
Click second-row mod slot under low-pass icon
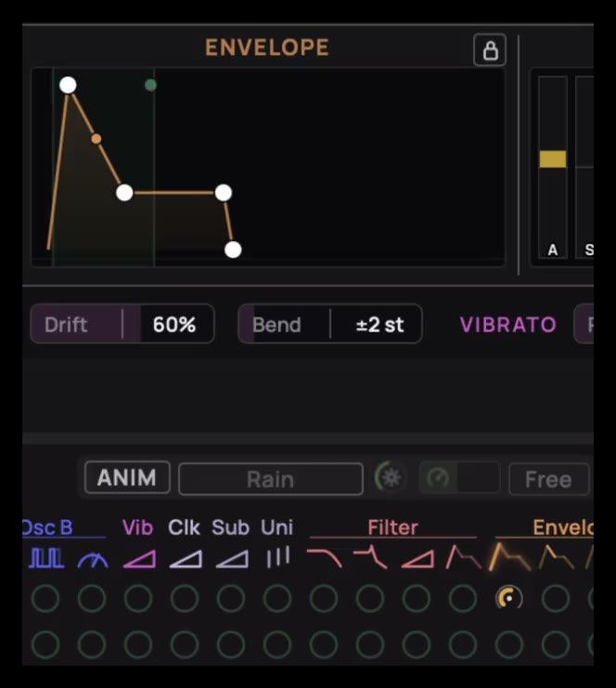pyautogui.click(x=324, y=644)
